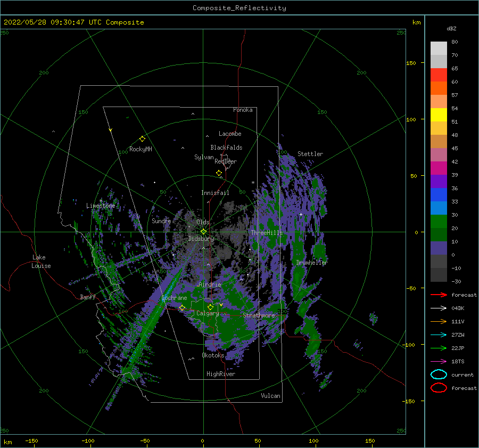Select the purple 36-39 dBZ swatch
The image size is (479, 448).
coord(439,181)
